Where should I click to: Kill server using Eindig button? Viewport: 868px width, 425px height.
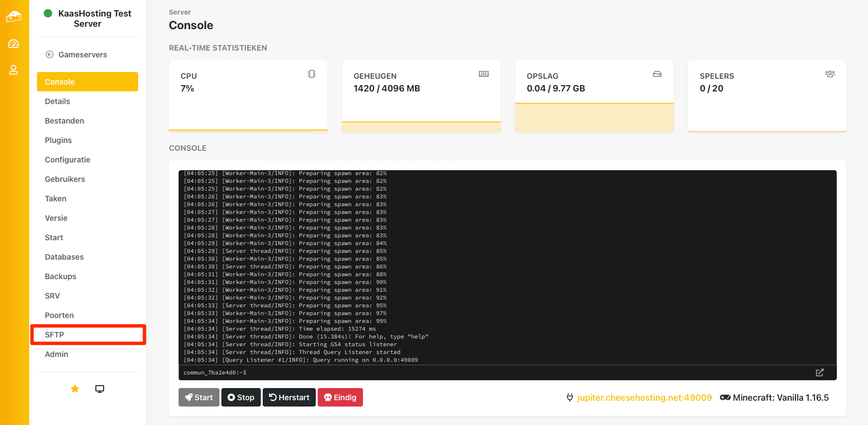coord(340,397)
